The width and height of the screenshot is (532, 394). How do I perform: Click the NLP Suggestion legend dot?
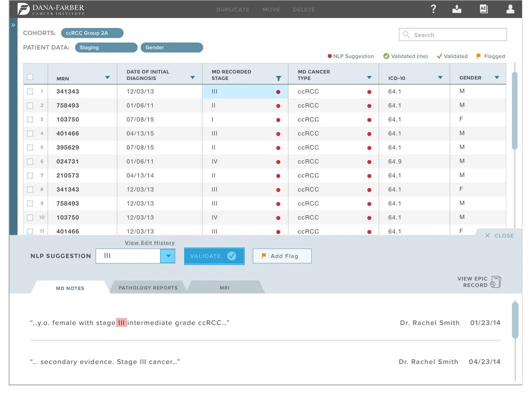pyautogui.click(x=329, y=56)
